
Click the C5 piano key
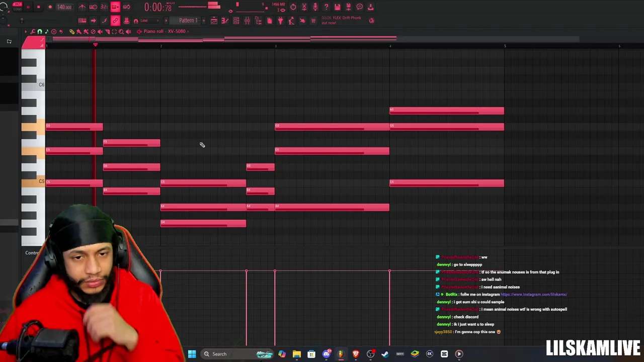tap(33, 181)
